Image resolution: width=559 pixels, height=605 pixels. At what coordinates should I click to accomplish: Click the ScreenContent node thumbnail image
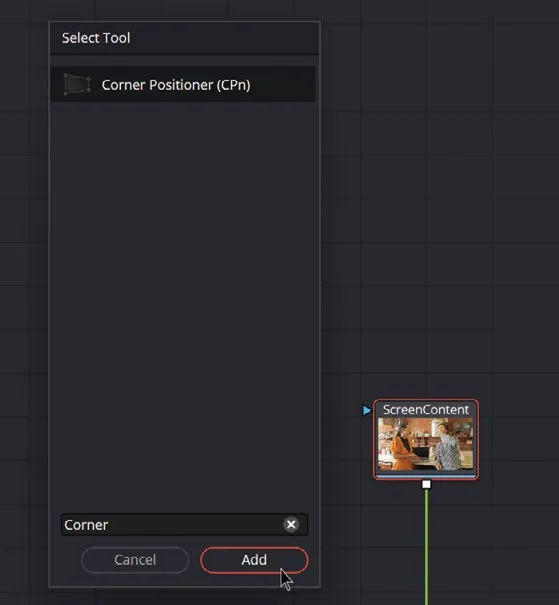pyautogui.click(x=426, y=444)
